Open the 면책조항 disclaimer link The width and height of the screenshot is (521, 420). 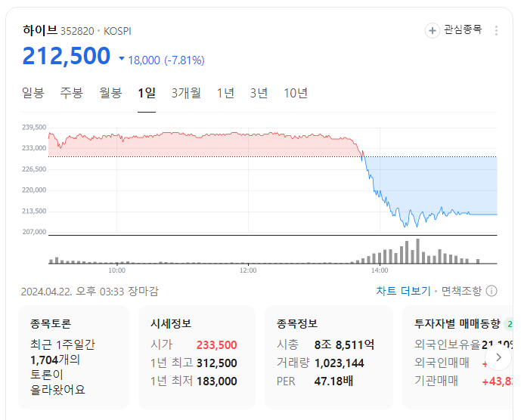click(x=461, y=291)
